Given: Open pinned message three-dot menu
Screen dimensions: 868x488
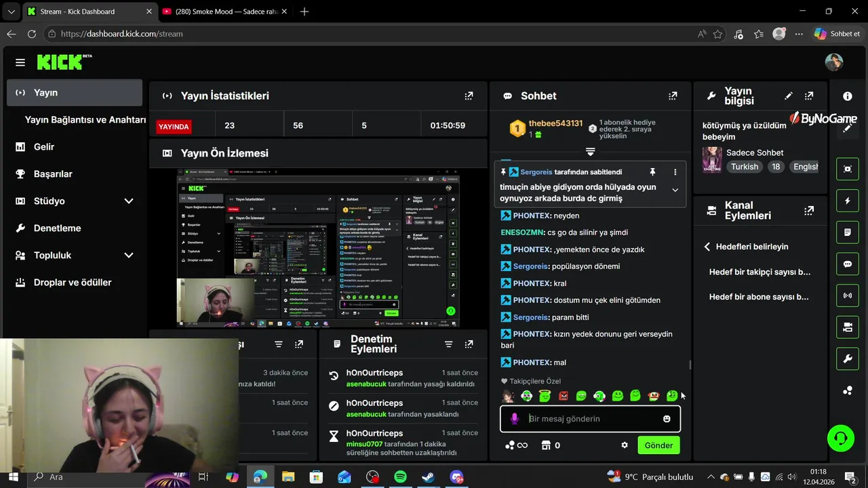Looking at the screenshot, I should pos(675,172).
